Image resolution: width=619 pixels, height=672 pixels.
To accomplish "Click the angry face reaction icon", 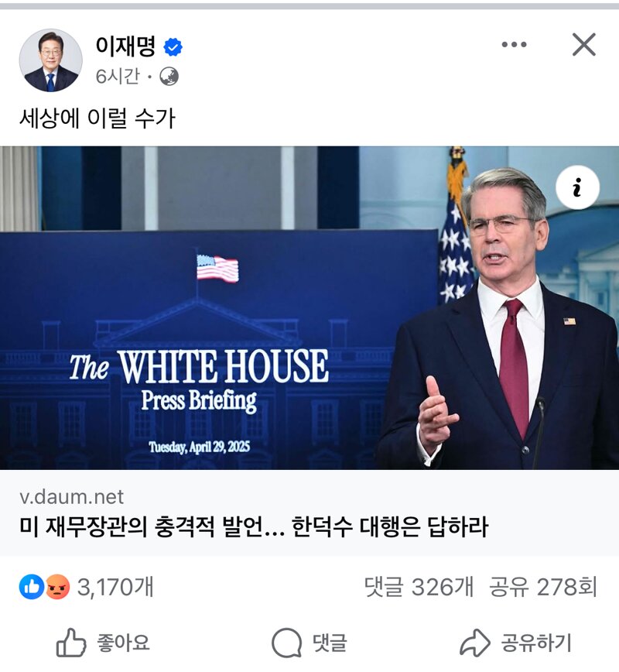I will [x=57, y=586].
